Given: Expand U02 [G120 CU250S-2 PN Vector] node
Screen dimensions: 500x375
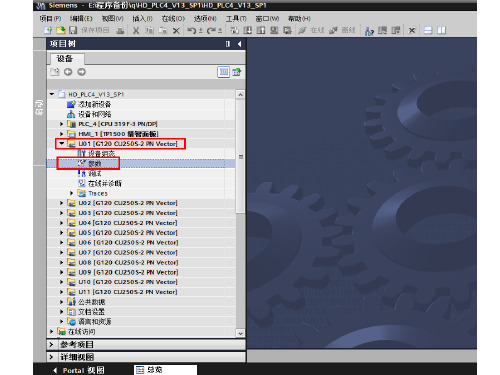Looking at the screenshot, I should [x=62, y=203].
